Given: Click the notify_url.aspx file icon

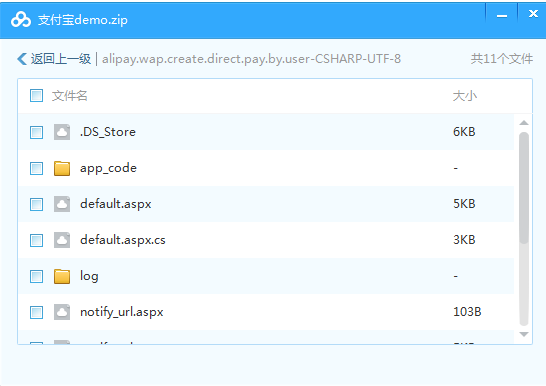Looking at the screenshot, I should 62,312.
